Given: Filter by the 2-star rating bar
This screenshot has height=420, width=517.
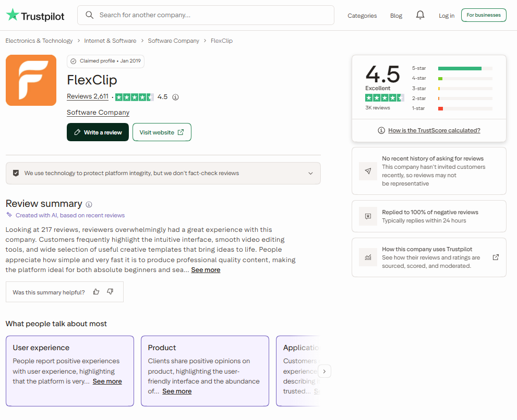Looking at the screenshot, I should pos(452,98).
